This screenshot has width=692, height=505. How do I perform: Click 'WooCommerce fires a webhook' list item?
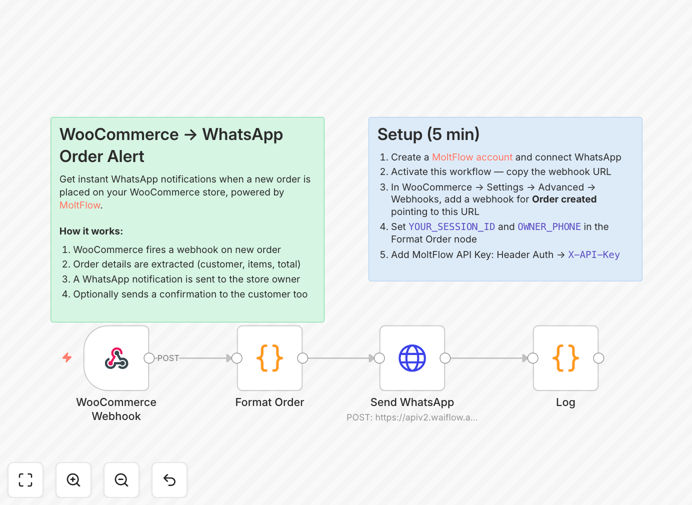coord(177,250)
